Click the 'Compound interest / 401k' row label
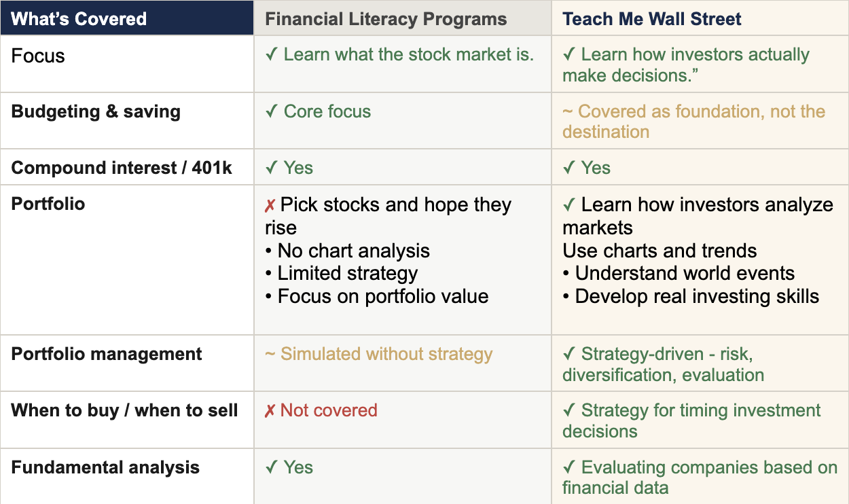Screen dimensions: 849x504 point(122,168)
